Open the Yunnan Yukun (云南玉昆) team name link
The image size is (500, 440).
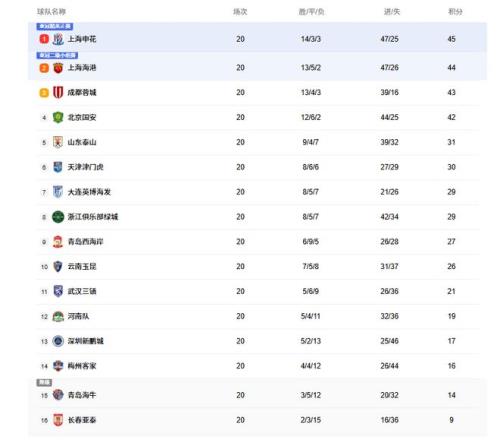click(82, 266)
